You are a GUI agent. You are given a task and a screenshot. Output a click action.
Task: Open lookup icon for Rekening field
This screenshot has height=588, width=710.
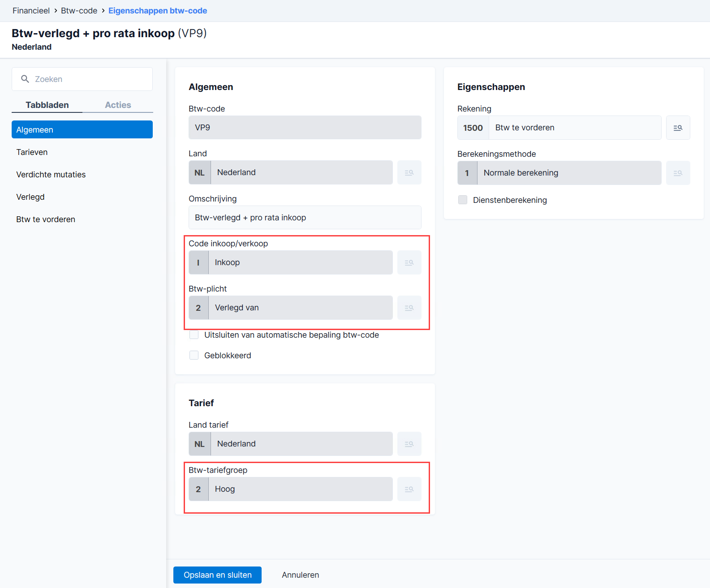[x=678, y=128]
